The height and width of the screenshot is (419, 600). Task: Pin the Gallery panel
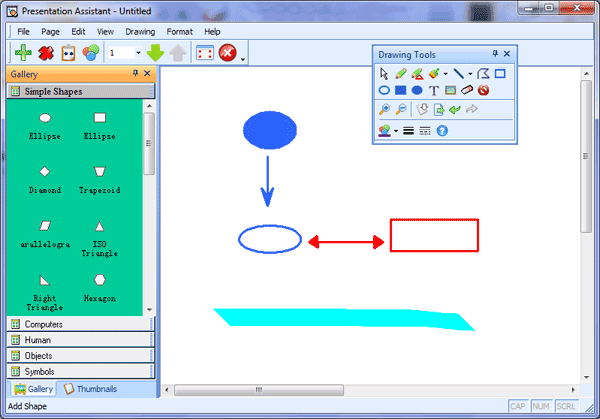(136, 74)
